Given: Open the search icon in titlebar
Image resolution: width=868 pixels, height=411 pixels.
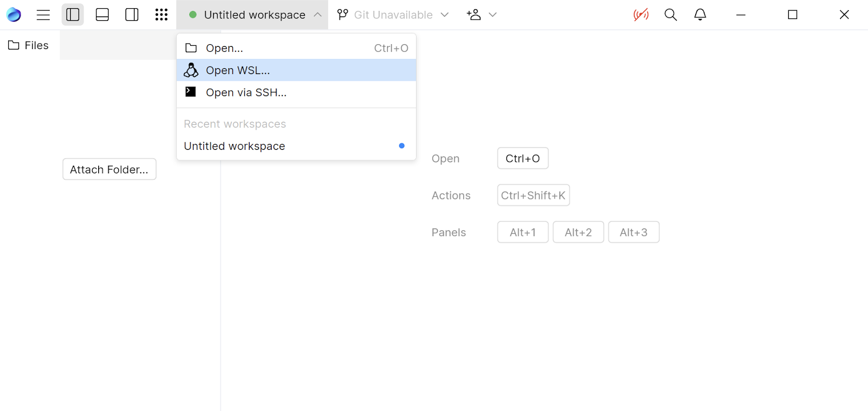Looking at the screenshot, I should click(x=670, y=15).
